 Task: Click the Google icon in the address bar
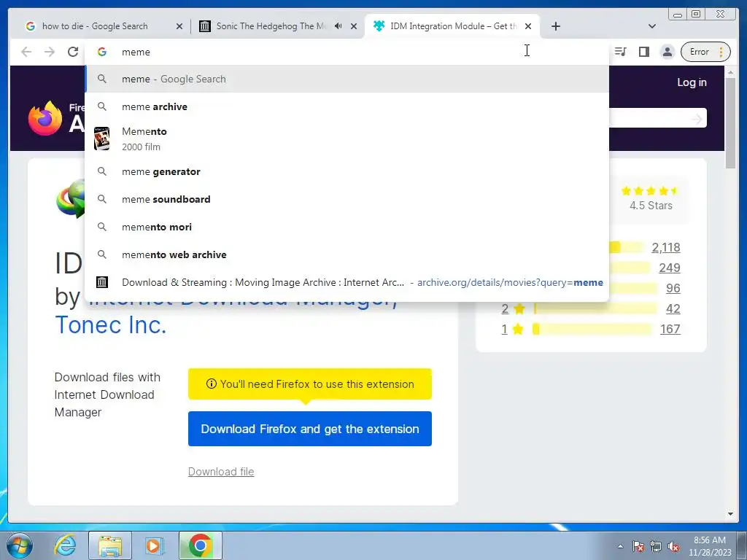(102, 52)
